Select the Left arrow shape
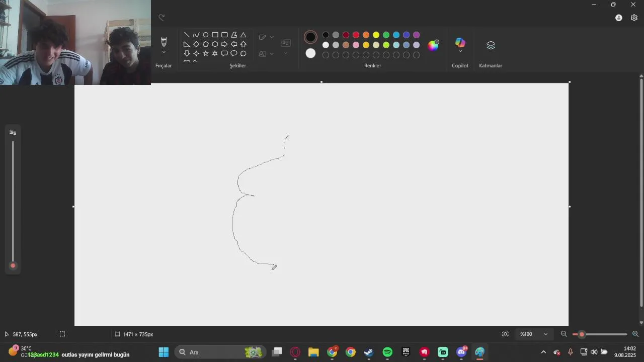Image resolution: width=644 pixels, height=362 pixels. tap(234, 44)
